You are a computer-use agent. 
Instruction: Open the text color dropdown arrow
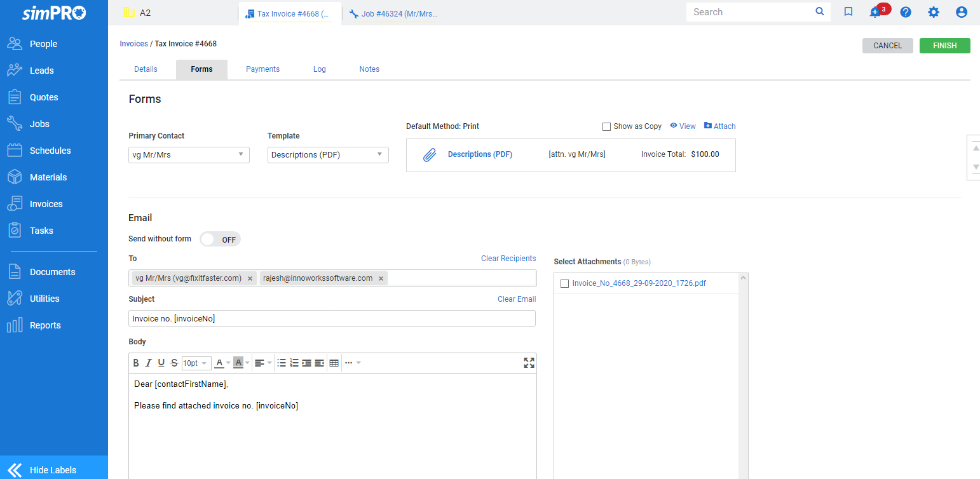click(228, 363)
